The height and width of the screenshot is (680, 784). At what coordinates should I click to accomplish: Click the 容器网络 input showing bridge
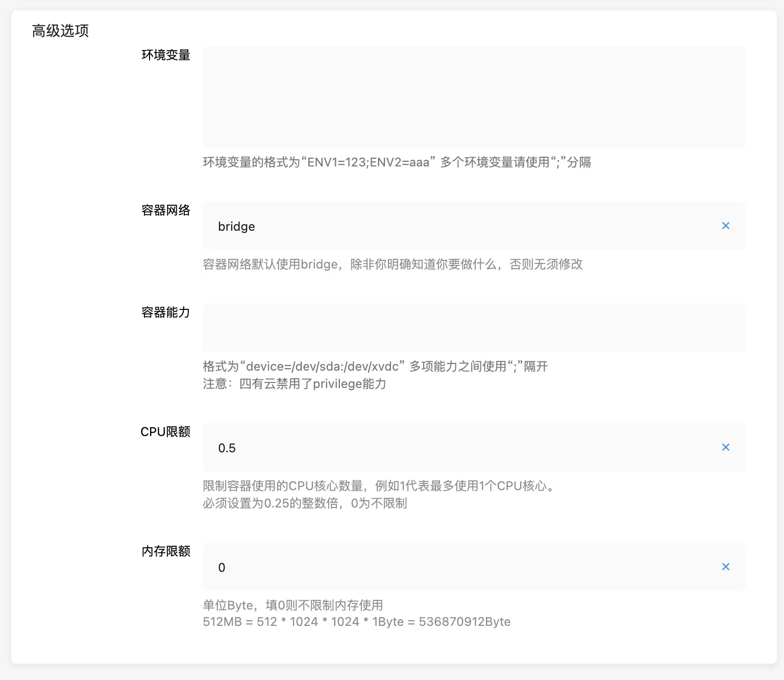[x=474, y=226]
